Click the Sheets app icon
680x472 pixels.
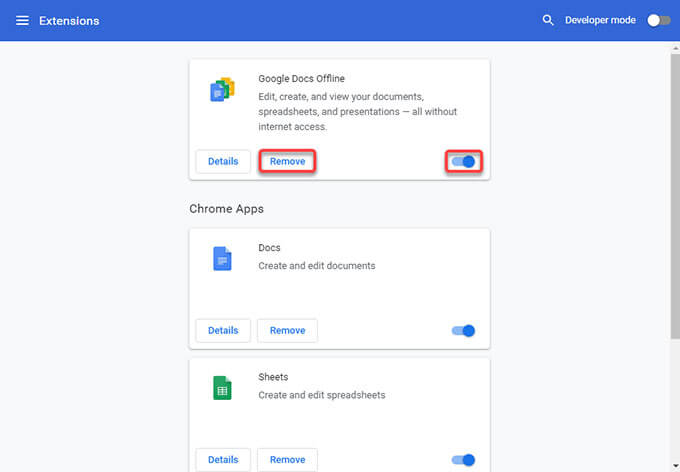222,388
